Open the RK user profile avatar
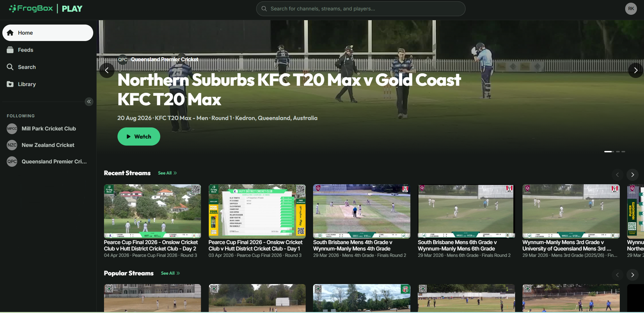644x313 pixels. (631, 9)
